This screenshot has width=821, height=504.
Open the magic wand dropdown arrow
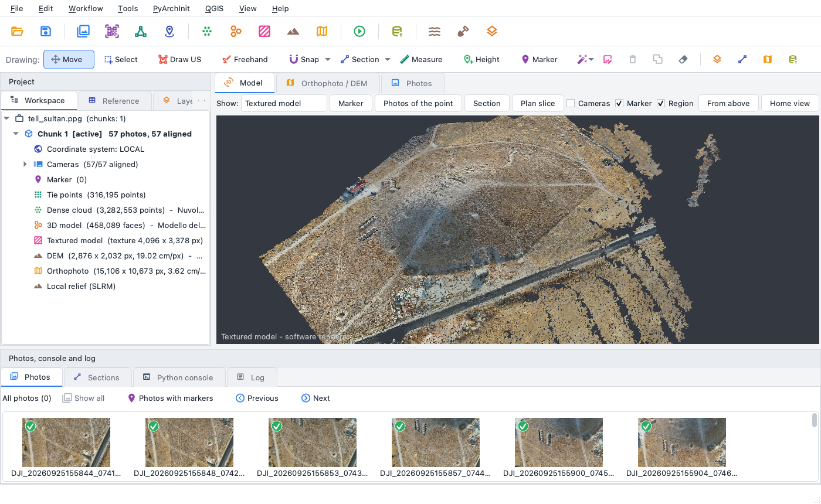(591, 59)
